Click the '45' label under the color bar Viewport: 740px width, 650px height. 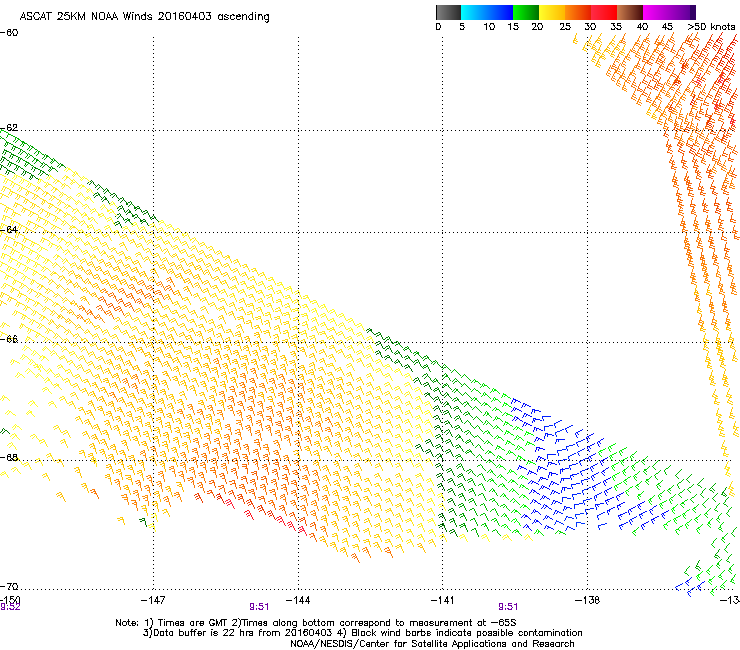(667, 27)
